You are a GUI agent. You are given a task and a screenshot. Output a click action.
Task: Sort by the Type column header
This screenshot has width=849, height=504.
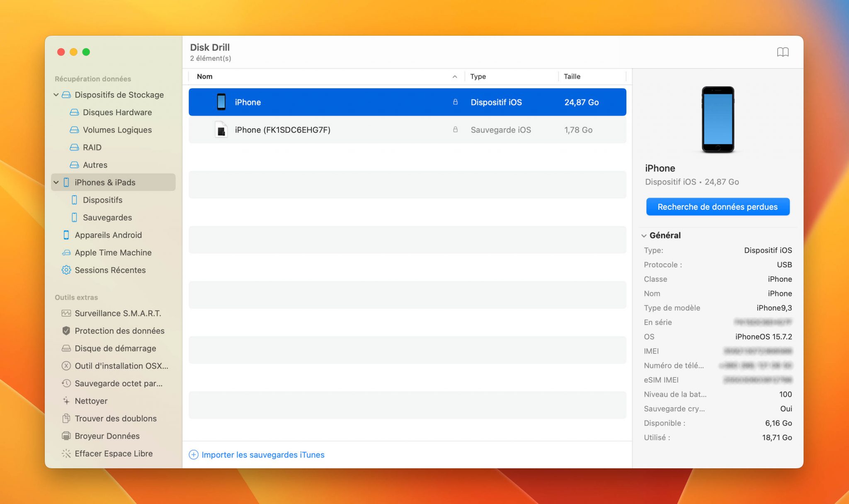(x=478, y=77)
